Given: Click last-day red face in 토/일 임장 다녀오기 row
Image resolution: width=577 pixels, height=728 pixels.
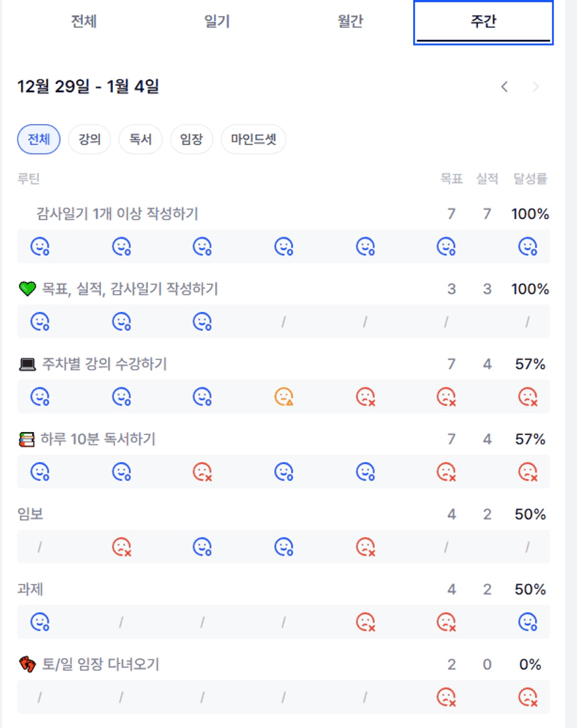Looking at the screenshot, I should click(528, 697).
